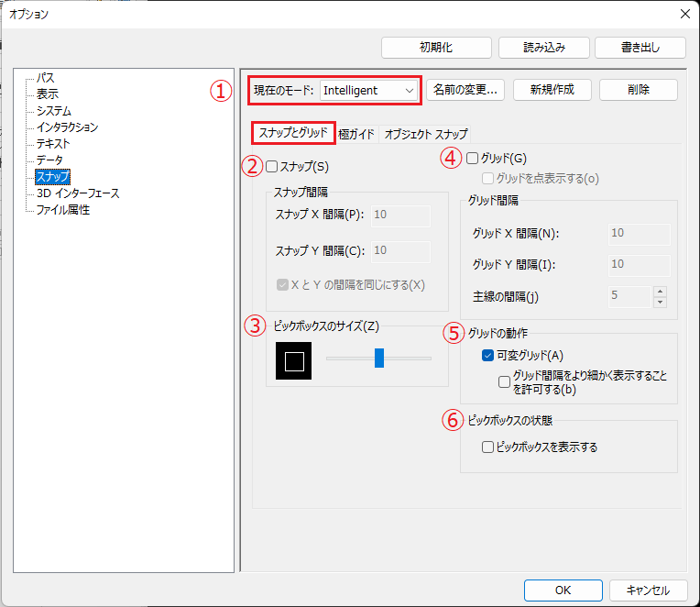Click the 名前の変更 button

tap(465, 90)
